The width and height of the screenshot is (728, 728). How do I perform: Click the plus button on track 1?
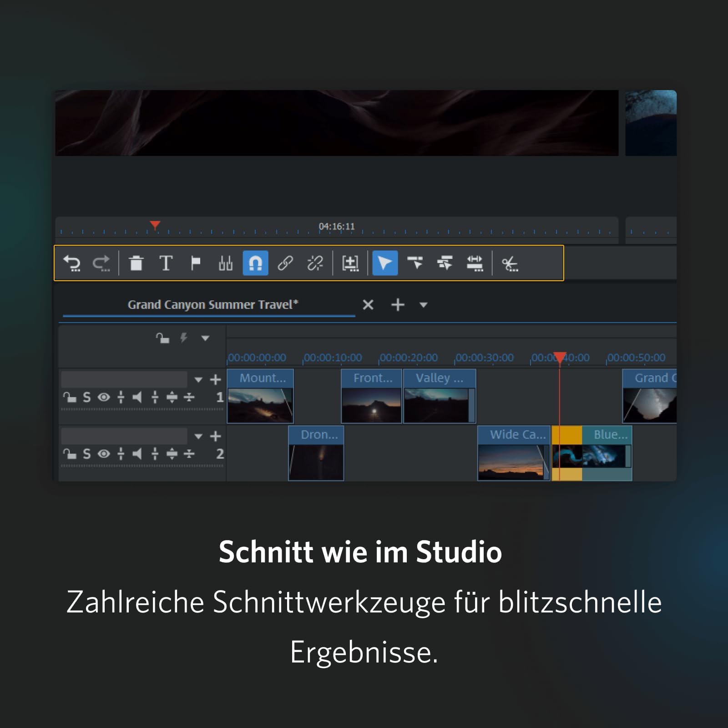coord(215,379)
